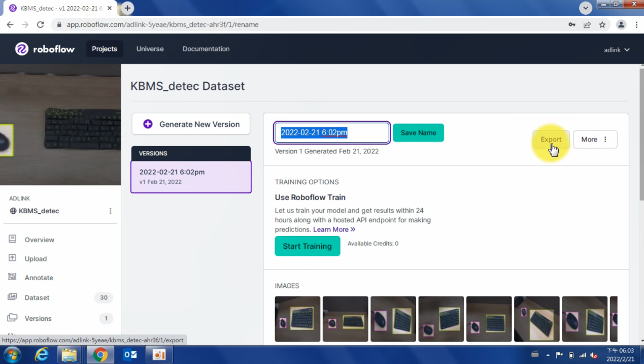Open the More options dropdown
644x364 pixels.
pyautogui.click(x=595, y=140)
